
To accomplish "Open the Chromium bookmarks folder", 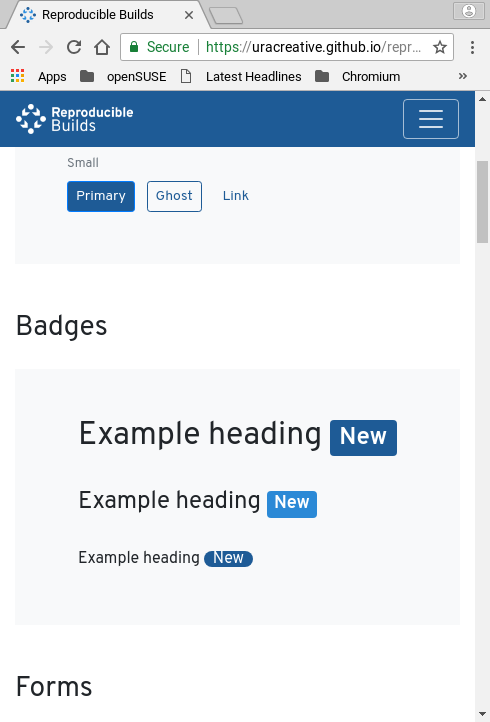I will (x=357, y=76).
